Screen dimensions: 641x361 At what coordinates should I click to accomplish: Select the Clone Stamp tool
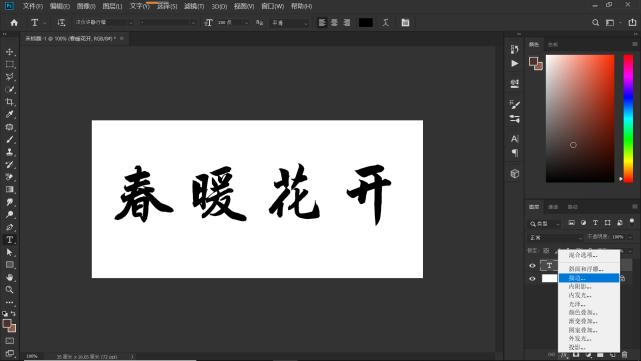click(x=9, y=152)
